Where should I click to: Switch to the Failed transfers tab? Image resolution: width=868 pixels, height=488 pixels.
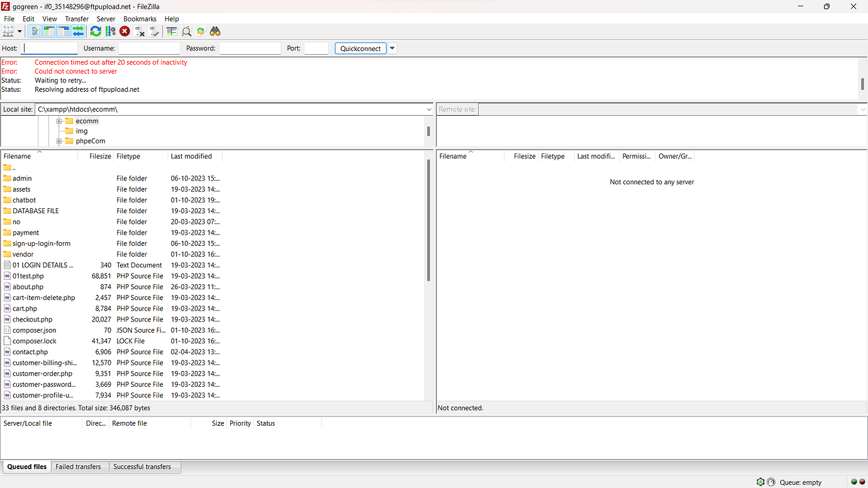point(78,467)
